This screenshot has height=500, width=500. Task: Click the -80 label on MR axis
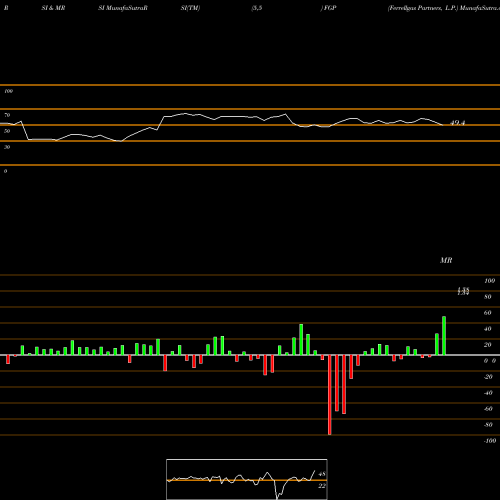click(x=488, y=425)
